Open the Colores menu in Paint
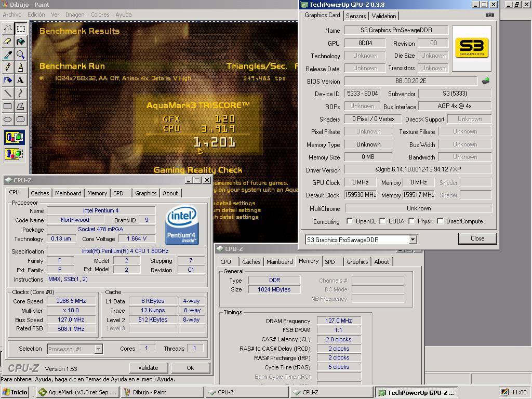This screenshot has height=399, width=532. point(100,15)
